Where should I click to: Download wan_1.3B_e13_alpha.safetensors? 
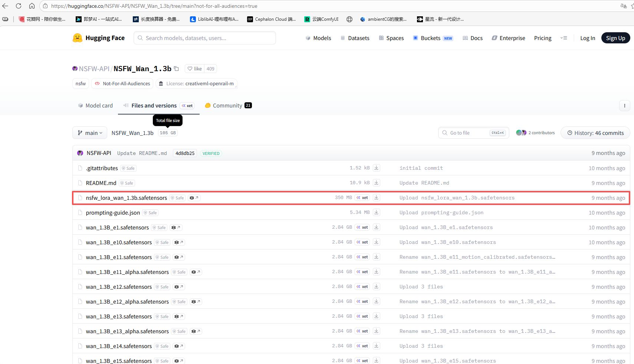point(376,331)
